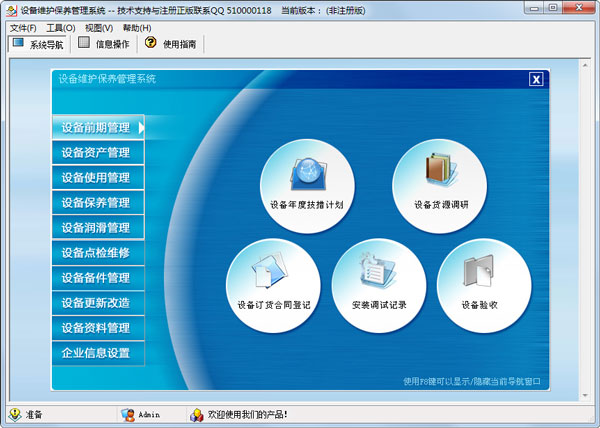Open the 工具(O) menu
Viewport: 600px width, 428px height.
click(60, 28)
